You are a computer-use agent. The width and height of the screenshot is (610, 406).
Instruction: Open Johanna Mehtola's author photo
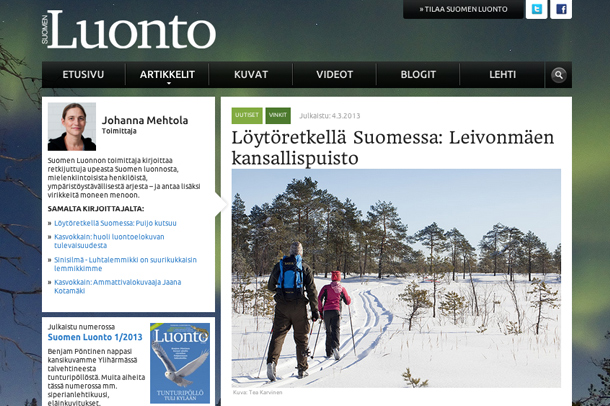(x=72, y=126)
